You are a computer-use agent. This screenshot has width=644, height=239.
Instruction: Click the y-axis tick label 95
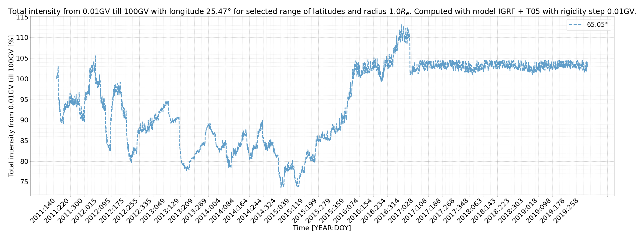24,100
